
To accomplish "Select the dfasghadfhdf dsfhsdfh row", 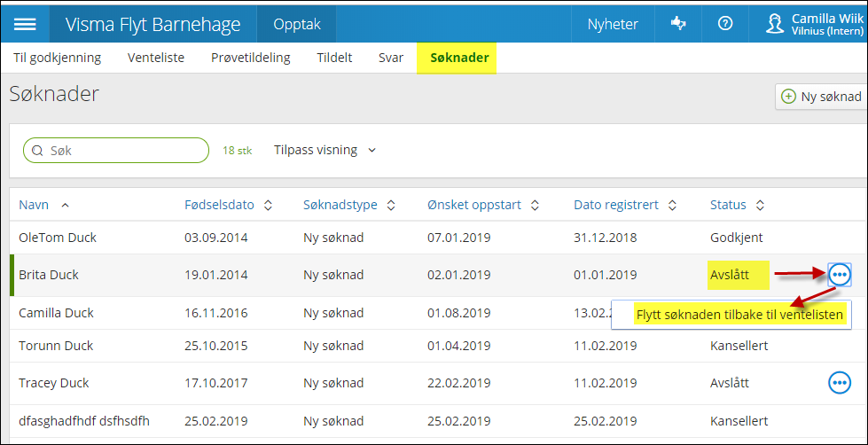I will coord(438,421).
